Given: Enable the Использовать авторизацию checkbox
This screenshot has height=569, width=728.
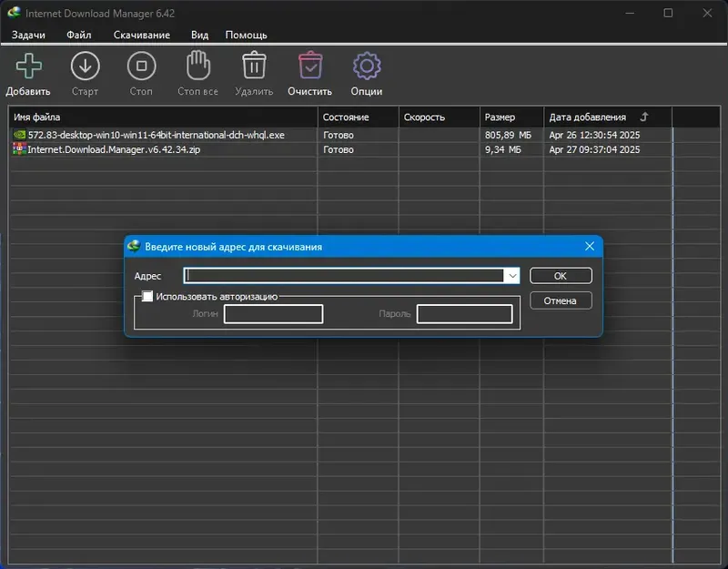Looking at the screenshot, I should (x=147, y=297).
